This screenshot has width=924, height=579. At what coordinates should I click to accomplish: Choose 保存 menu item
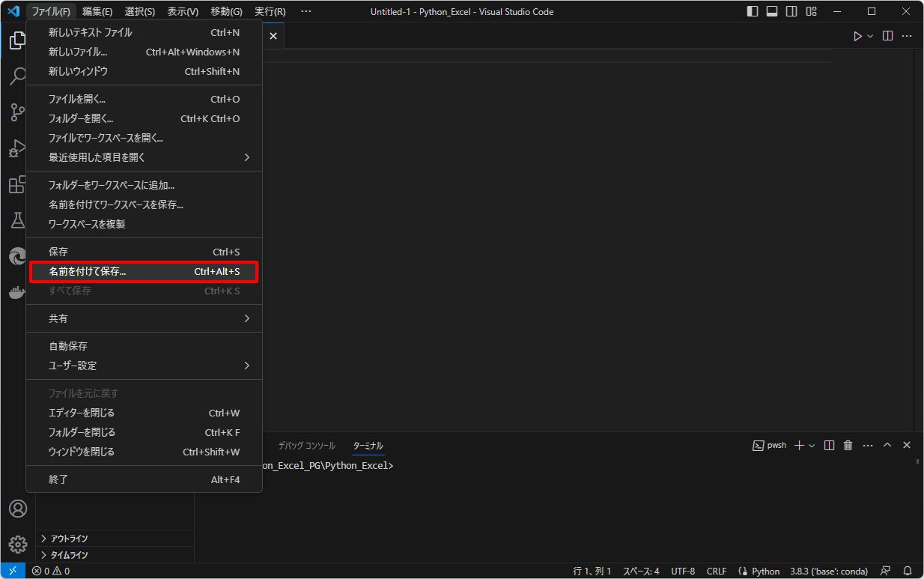coord(144,252)
